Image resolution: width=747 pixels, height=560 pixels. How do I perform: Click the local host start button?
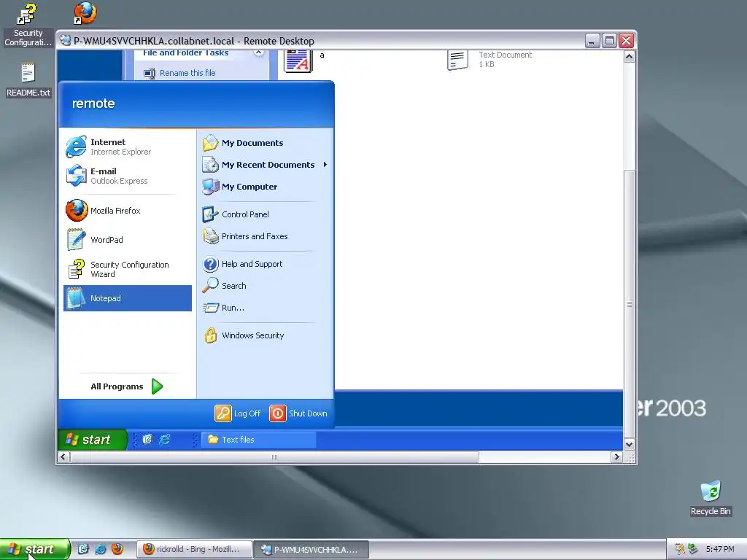[35, 549]
